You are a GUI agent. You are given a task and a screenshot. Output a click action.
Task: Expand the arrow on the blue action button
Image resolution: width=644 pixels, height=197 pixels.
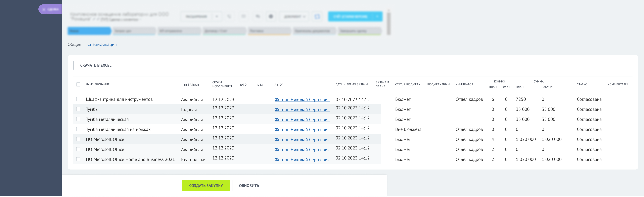[377, 16]
